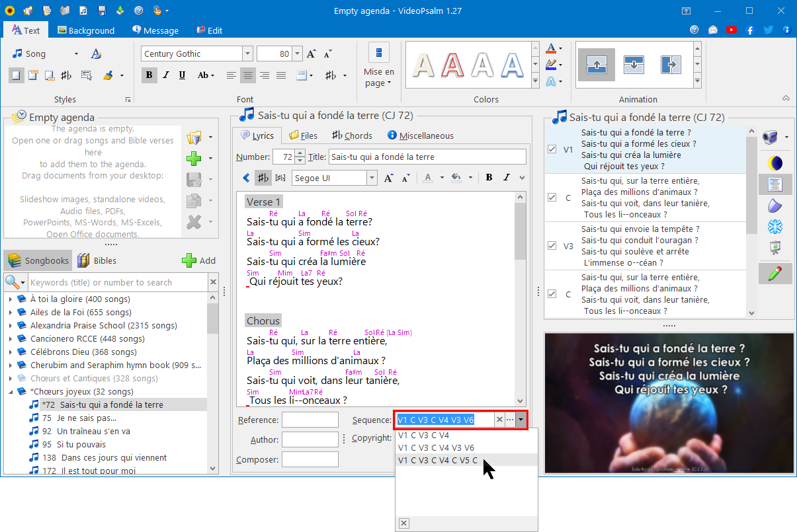Select the snowflake freeze icon

pyautogui.click(x=774, y=227)
